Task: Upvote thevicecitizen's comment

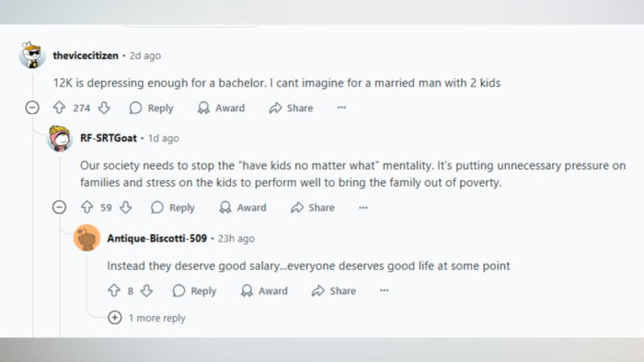Action: point(59,107)
